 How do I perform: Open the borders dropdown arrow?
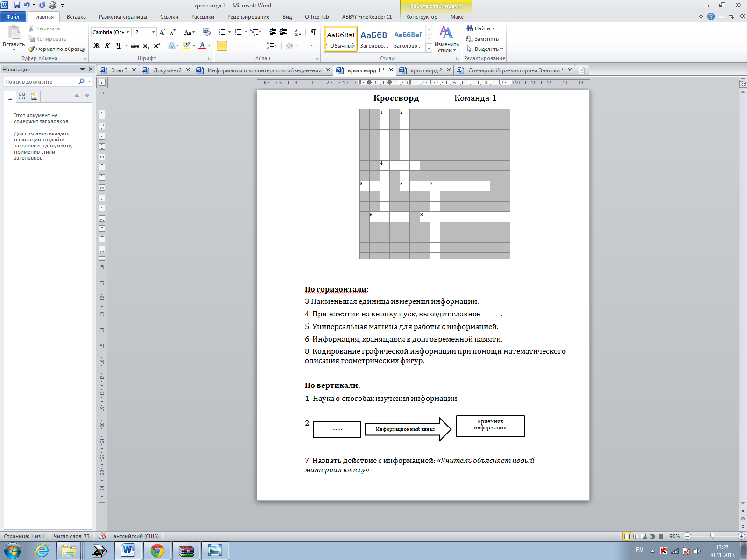pyautogui.click(x=311, y=46)
